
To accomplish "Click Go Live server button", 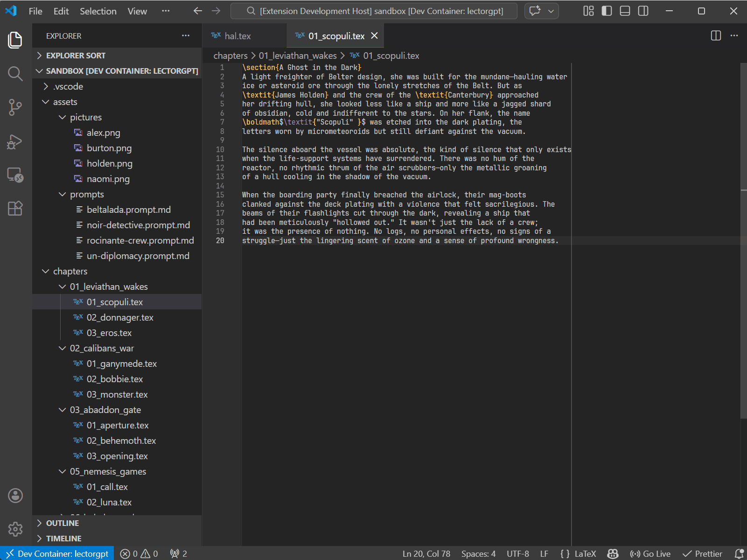I will 650,553.
